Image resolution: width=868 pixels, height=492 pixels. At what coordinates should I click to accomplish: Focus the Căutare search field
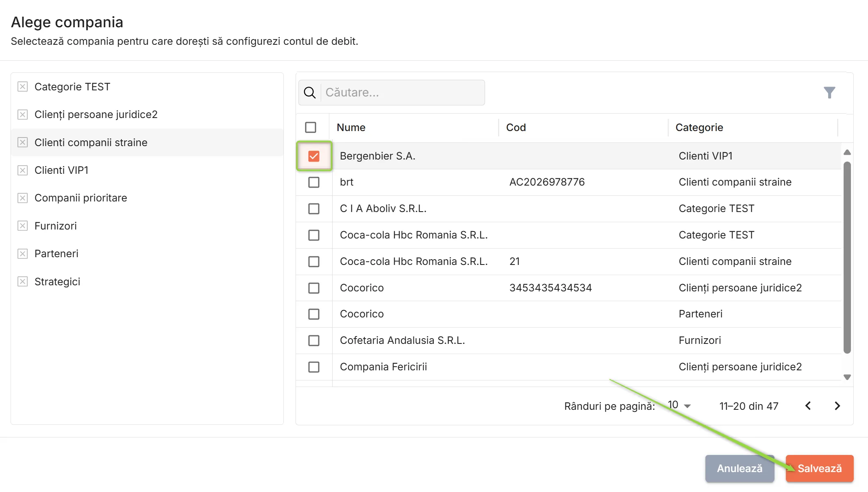pyautogui.click(x=402, y=93)
